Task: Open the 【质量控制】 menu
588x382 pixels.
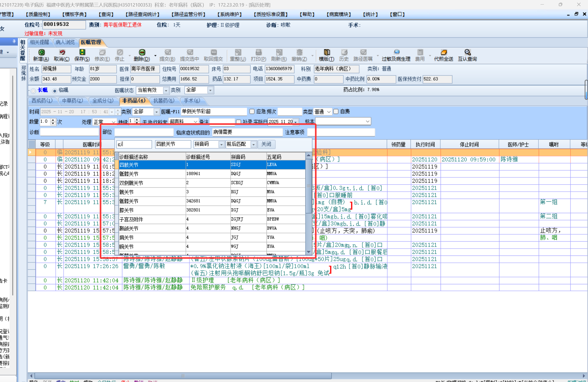Action: pos(38,14)
